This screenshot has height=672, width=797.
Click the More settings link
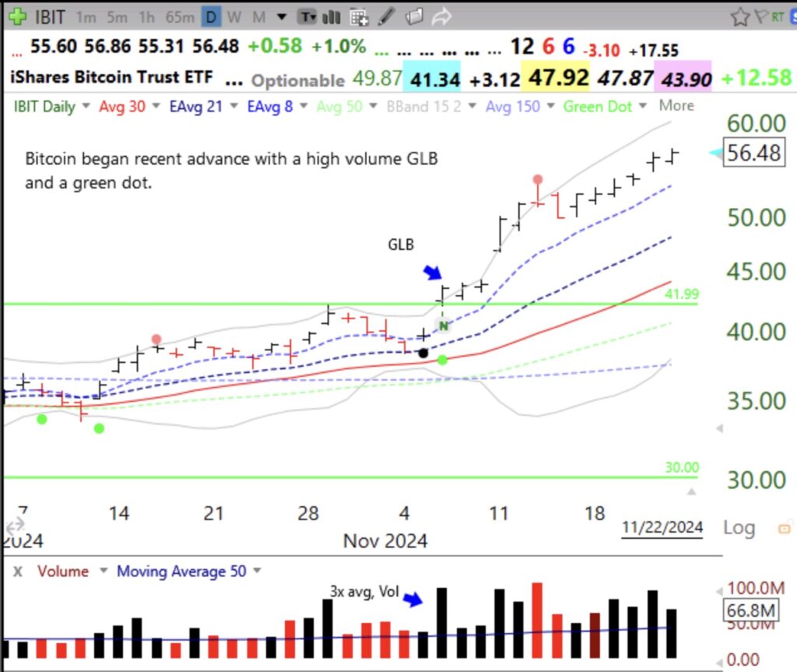[675, 106]
